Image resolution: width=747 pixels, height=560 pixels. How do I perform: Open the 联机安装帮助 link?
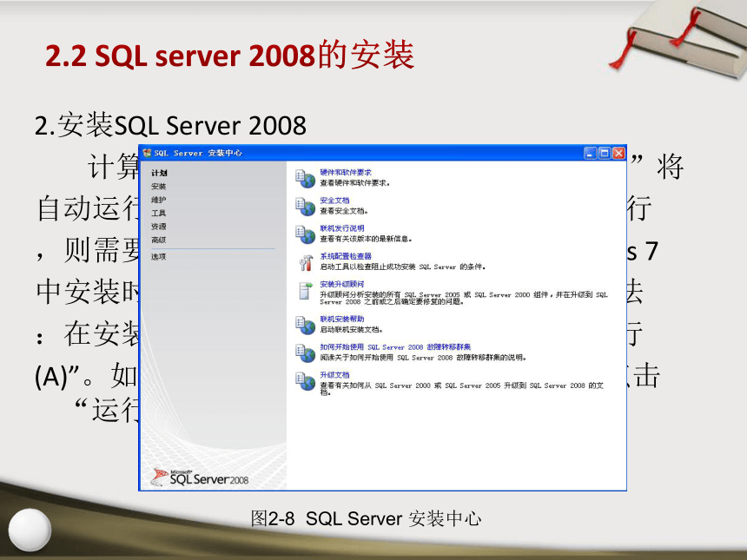point(342,319)
